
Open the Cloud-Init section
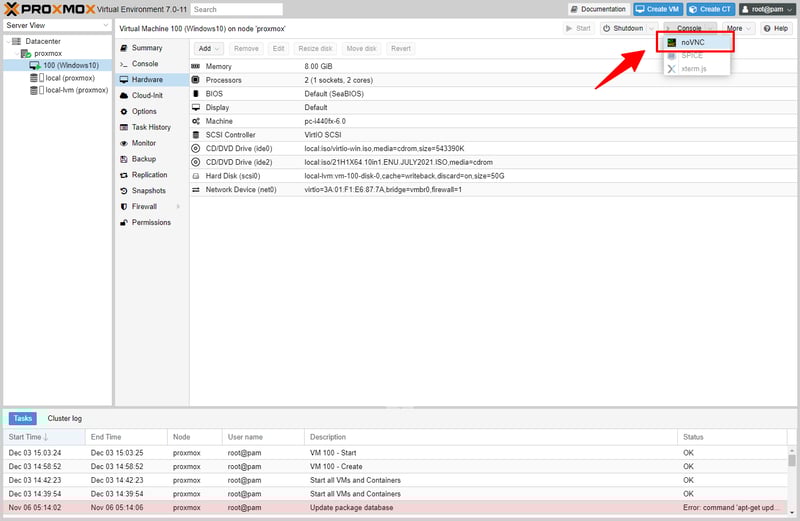[x=147, y=96]
